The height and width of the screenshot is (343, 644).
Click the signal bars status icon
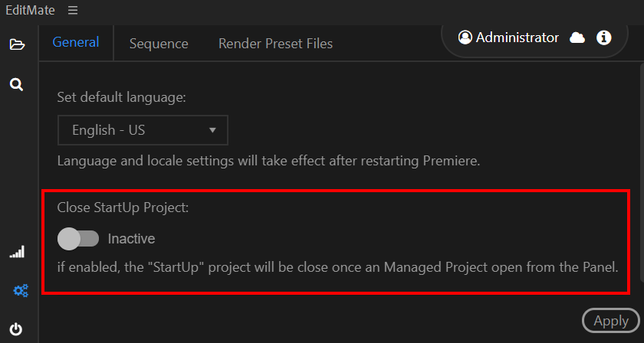[17, 251]
